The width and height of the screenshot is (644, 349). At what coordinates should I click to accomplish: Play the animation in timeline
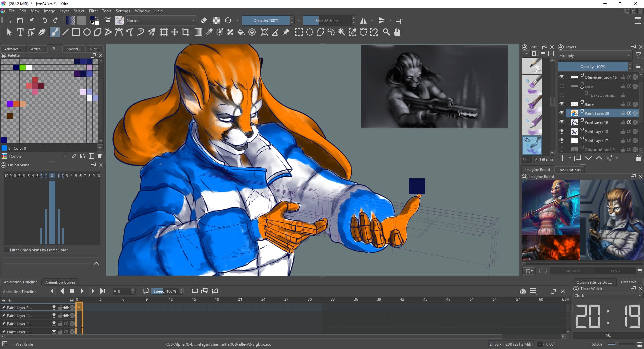coord(82,291)
